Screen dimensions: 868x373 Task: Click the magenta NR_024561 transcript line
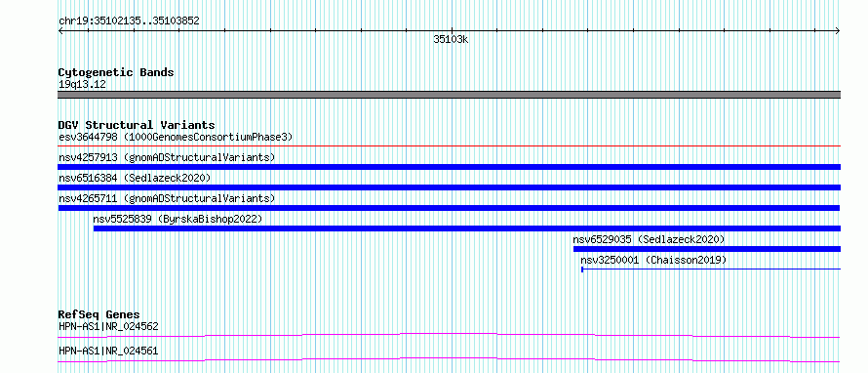point(449,359)
